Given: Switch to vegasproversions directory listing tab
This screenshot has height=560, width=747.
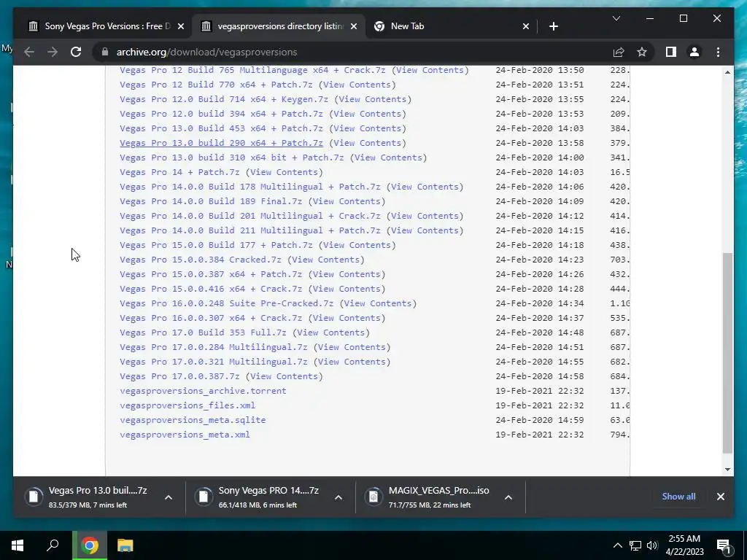Looking at the screenshot, I should click(279, 26).
